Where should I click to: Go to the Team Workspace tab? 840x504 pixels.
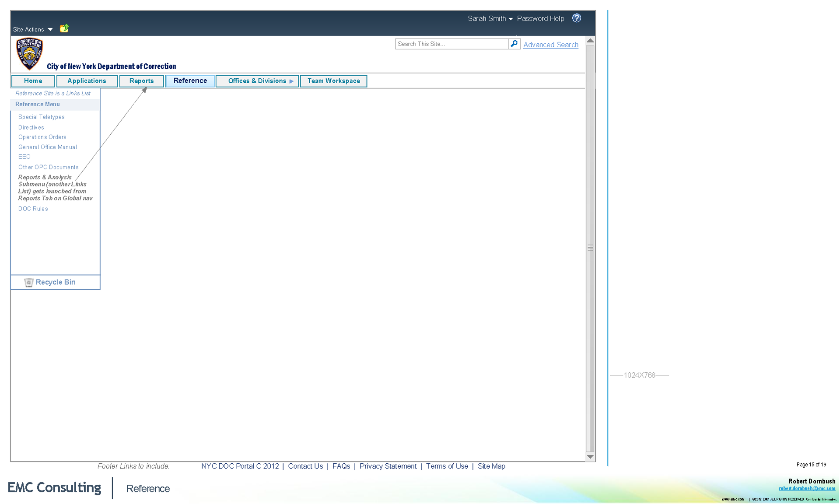(333, 81)
